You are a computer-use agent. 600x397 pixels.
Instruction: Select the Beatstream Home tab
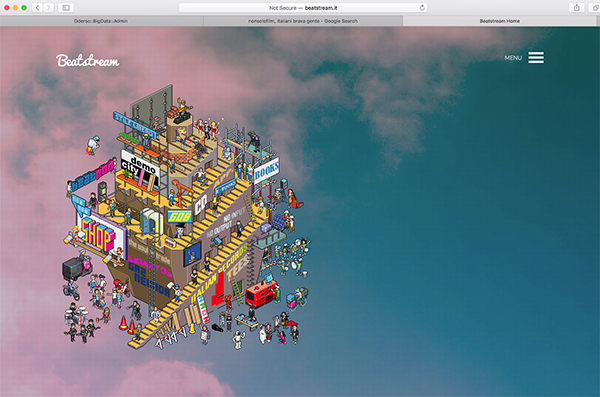500,21
